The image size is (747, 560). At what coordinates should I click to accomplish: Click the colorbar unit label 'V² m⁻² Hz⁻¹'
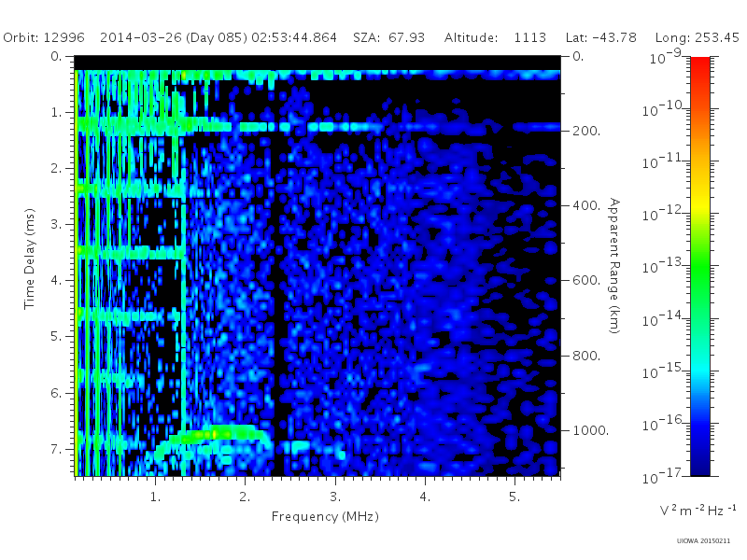[698, 511]
